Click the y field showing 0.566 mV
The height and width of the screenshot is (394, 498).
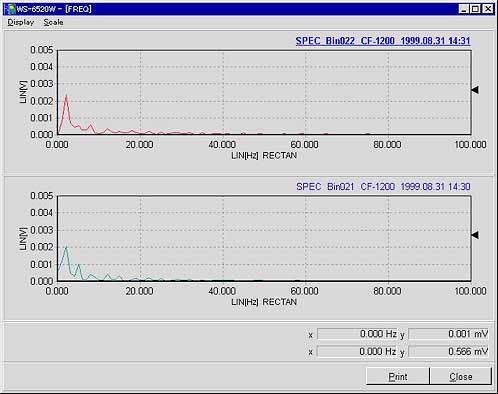[x=449, y=351]
